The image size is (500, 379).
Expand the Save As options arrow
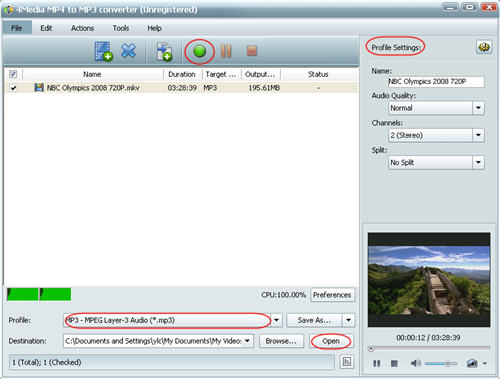(x=348, y=320)
